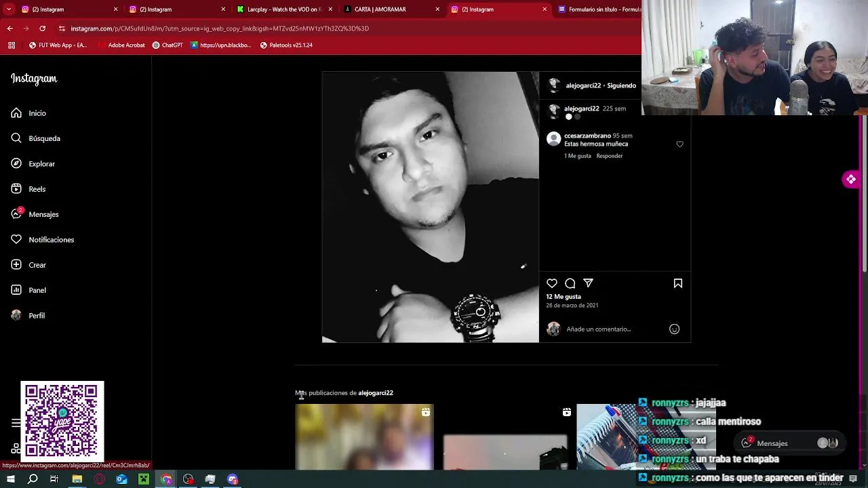Viewport: 868px width, 488px height.
Task: Open the upn.blackboard bookmark
Action: (x=220, y=45)
